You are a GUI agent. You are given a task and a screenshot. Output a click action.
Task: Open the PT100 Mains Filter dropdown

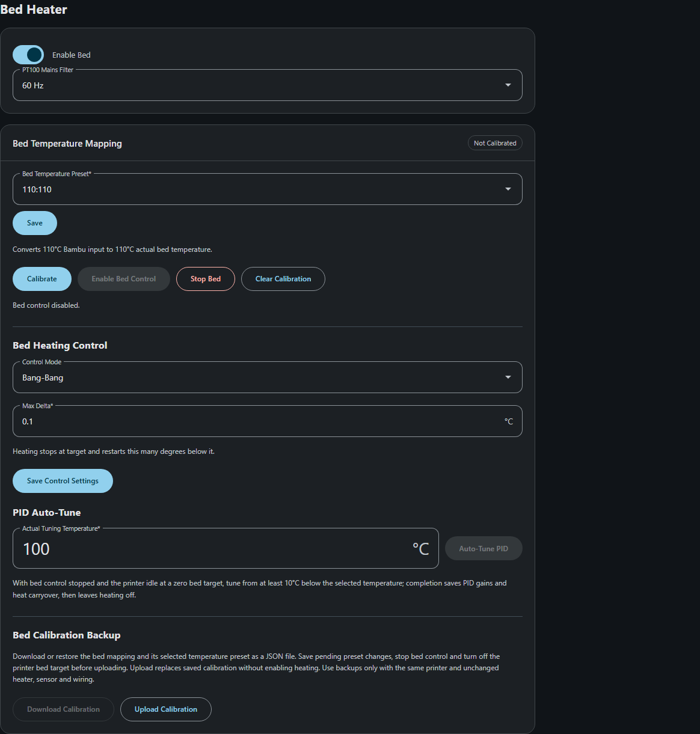tap(267, 85)
